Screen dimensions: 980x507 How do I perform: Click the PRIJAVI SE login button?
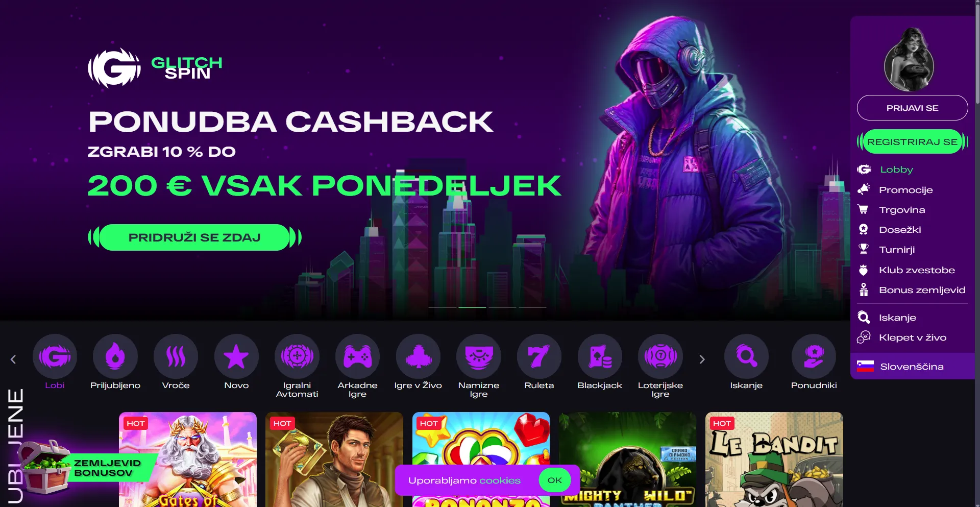click(x=913, y=108)
